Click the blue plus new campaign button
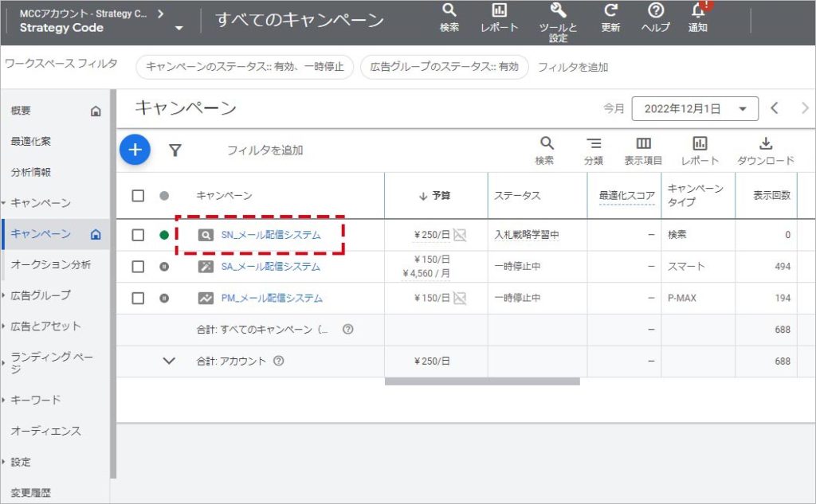Viewport: 816px width, 504px height. point(135,150)
